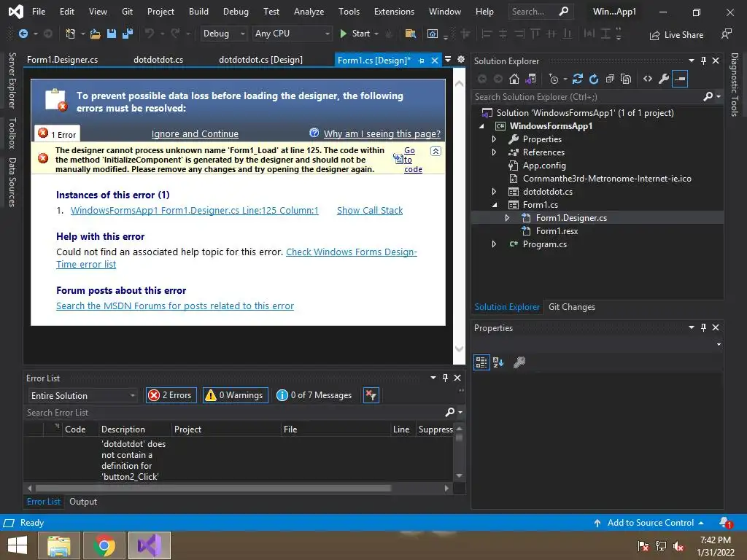Expand the Properties node in solution tree
Image resolution: width=747 pixels, height=560 pixels.
pos(494,139)
